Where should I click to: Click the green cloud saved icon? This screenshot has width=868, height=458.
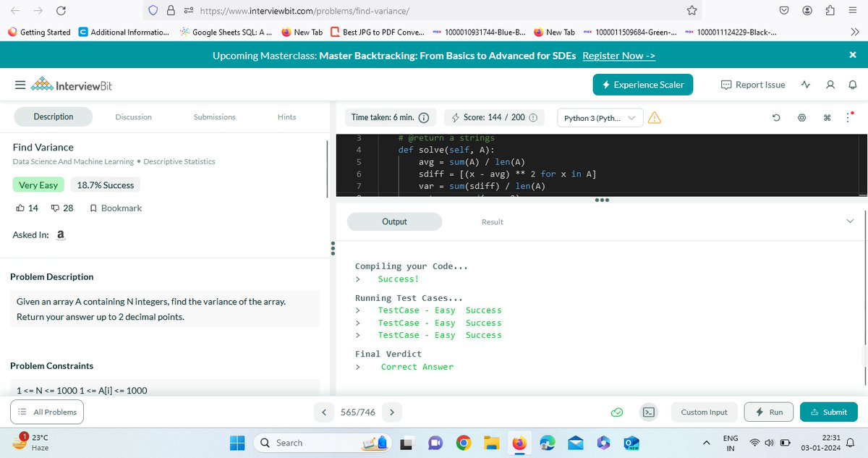point(617,412)
